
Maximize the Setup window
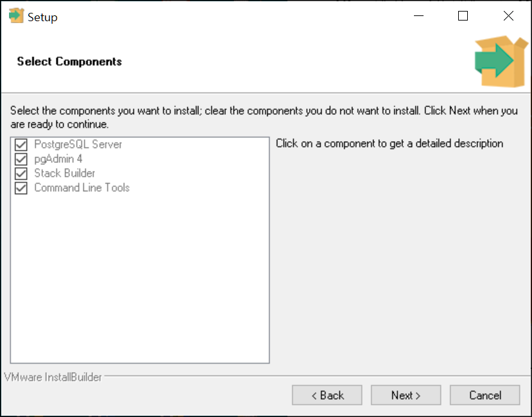coord(463,16)
